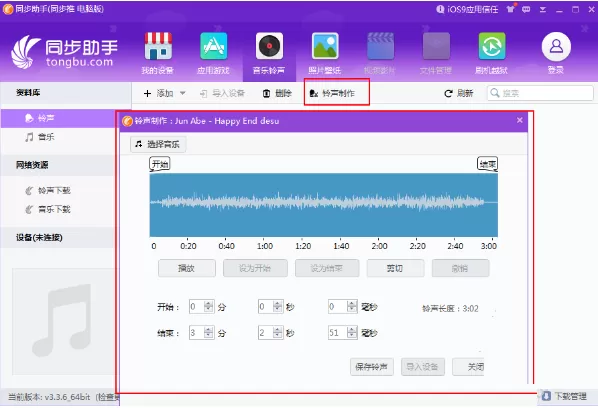
Task: Click the 添加 (Add) toolbar button
Action: (x=159, y=93)
